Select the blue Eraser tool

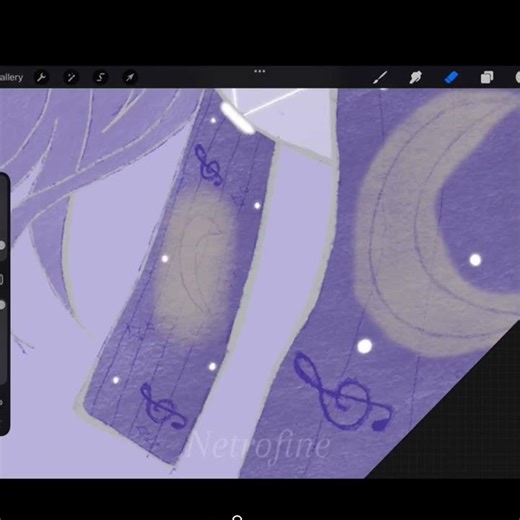coord(451,78)
